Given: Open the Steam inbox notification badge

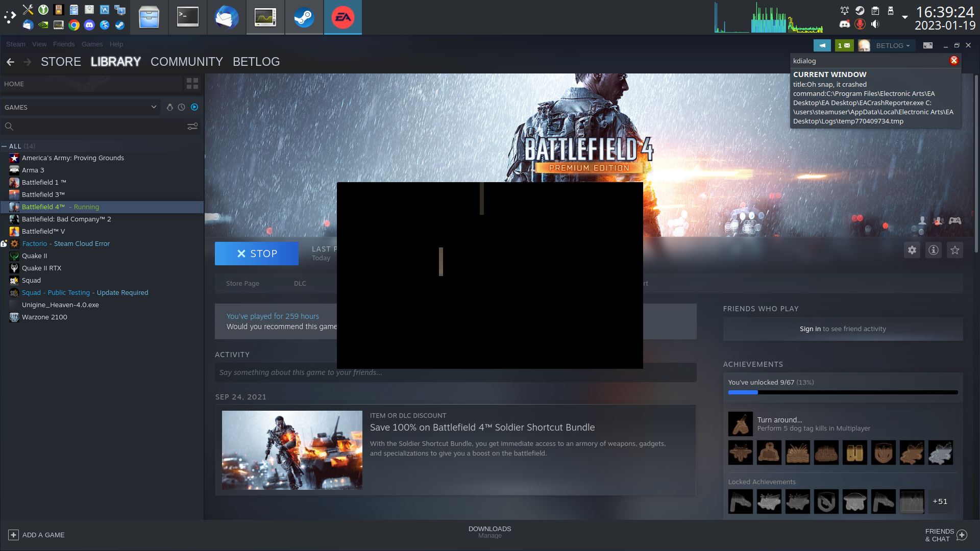Looking at the screenshot, I should click(844, 45).
